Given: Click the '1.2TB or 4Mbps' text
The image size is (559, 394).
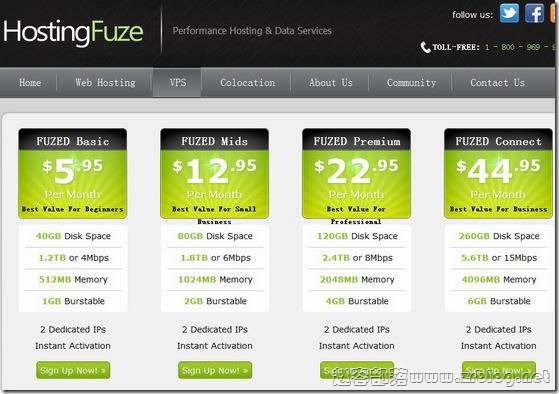Looking at the screenshot, I should click(73, 258).
